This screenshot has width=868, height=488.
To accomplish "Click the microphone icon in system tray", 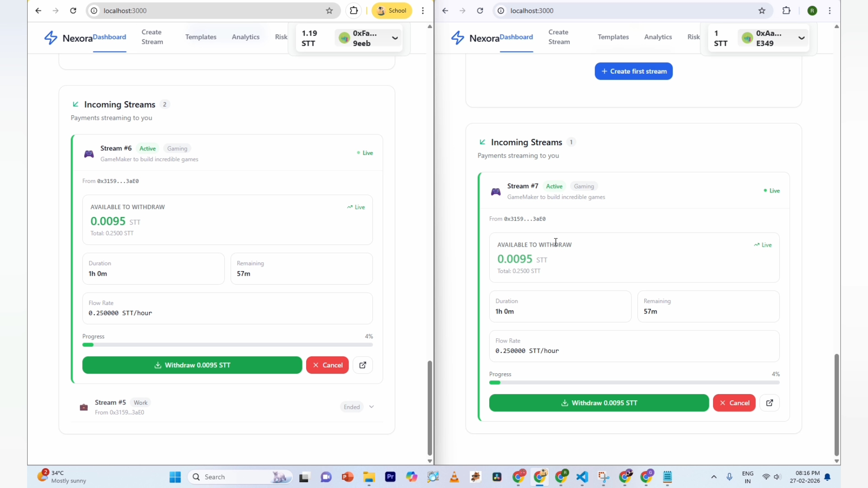I will [729, 477].
